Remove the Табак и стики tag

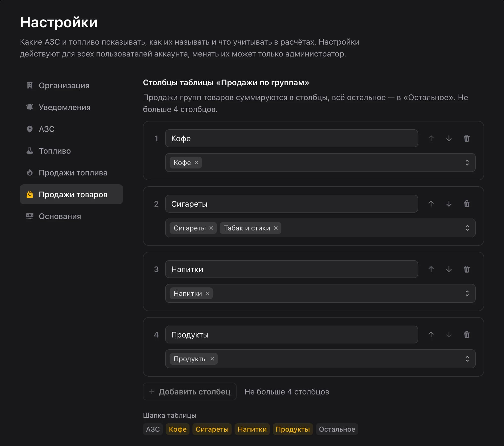point(276,228)
